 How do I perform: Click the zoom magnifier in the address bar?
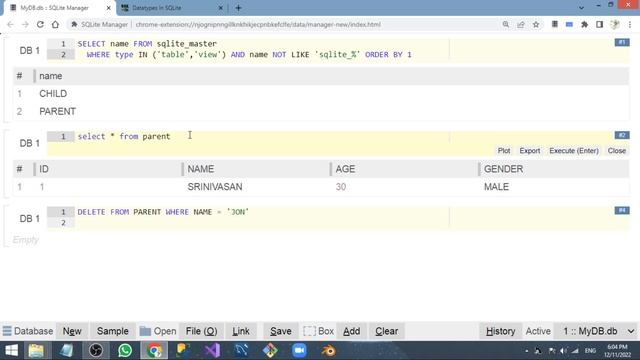[506, 24]
